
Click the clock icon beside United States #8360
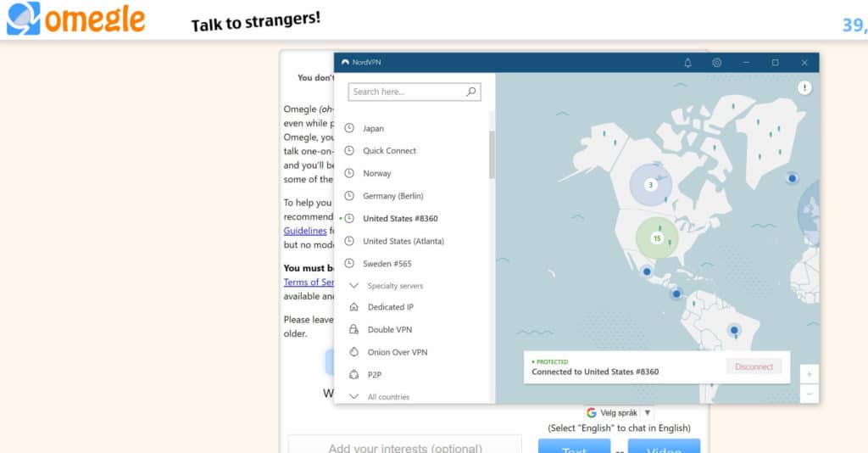[349, 218]
